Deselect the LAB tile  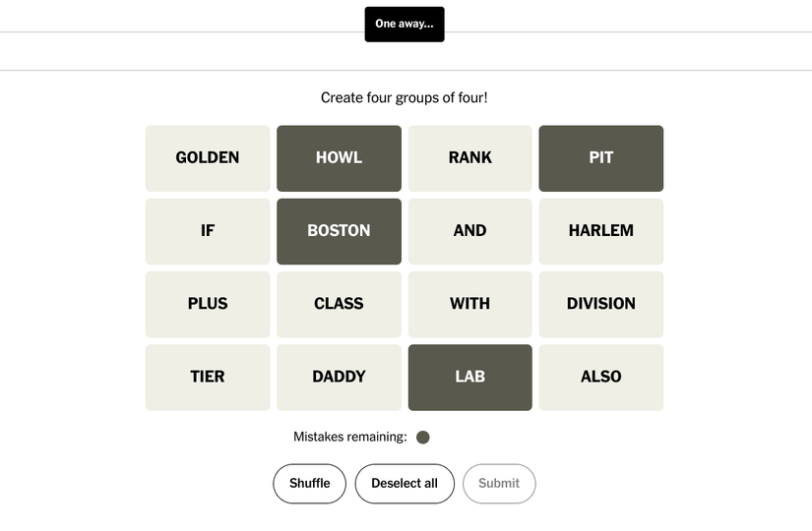(x=469, y=377)
